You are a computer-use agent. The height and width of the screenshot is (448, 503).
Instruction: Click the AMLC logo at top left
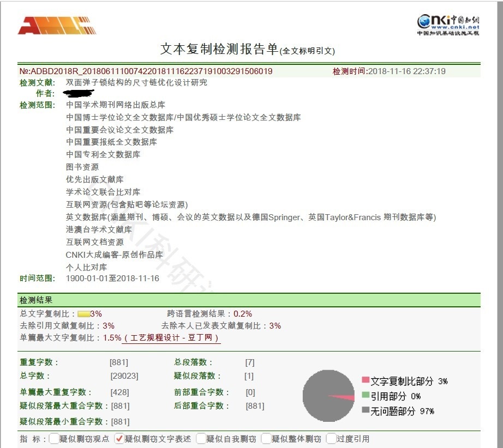(x=57, y=26)
